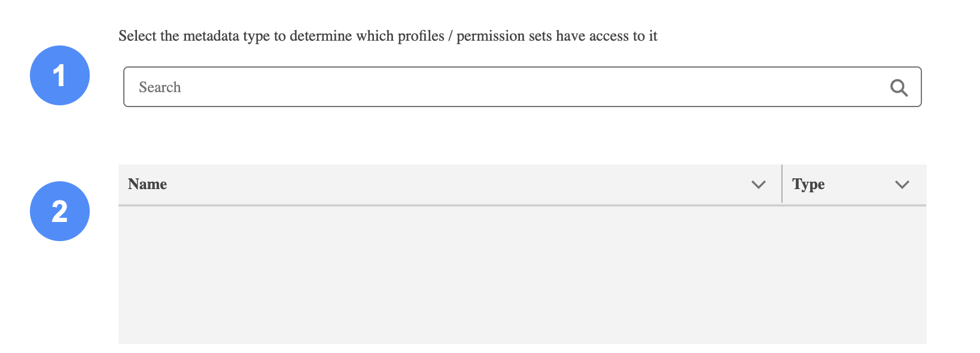The width and height of the screenshot is (980, 353).
Task: Click the divider between Name and Type columns
Action: tap(782, 184)
